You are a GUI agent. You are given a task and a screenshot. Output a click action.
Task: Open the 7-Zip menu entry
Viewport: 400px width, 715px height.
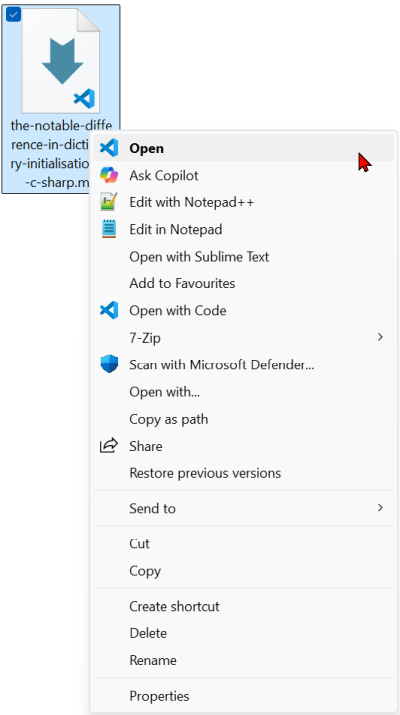(x=244, y=337)
